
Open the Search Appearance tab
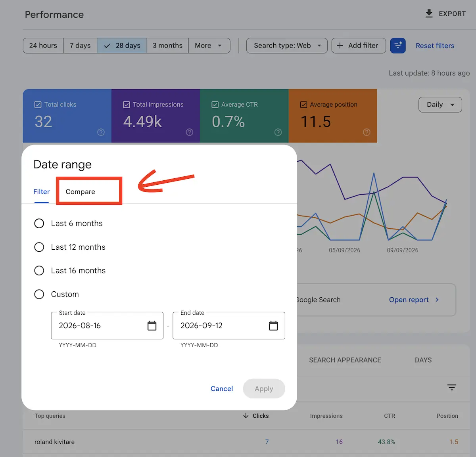345,360
